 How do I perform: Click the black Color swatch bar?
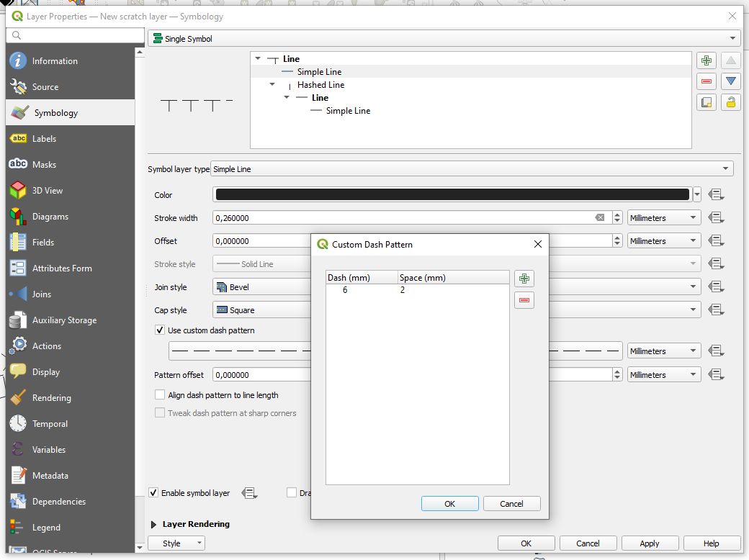(452, 194)
